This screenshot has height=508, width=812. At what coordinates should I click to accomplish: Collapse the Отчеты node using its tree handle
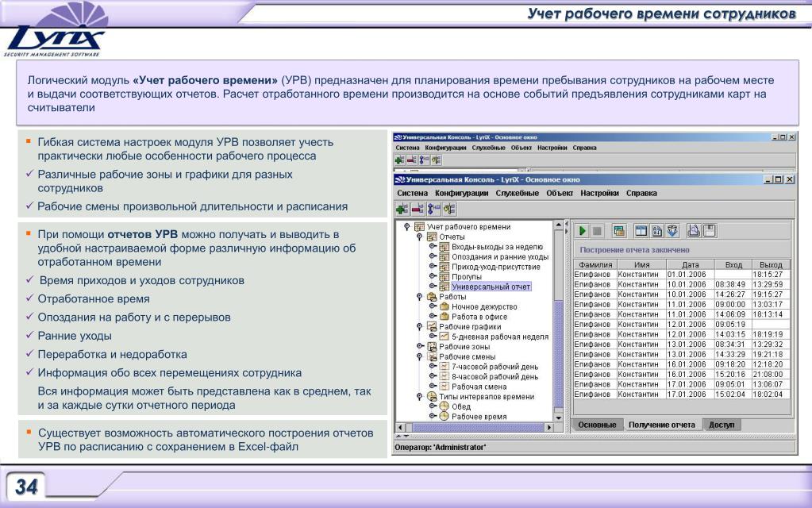[419, 237]
